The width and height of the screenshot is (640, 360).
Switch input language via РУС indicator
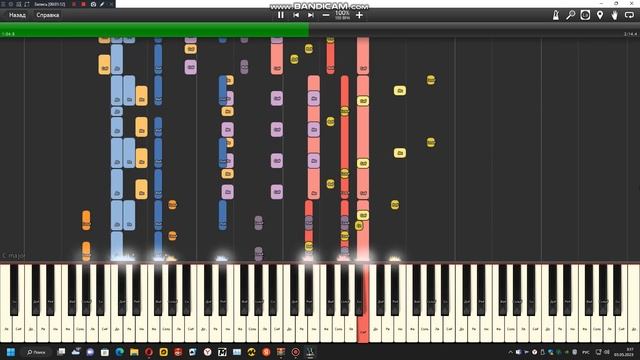click(586, 352)
